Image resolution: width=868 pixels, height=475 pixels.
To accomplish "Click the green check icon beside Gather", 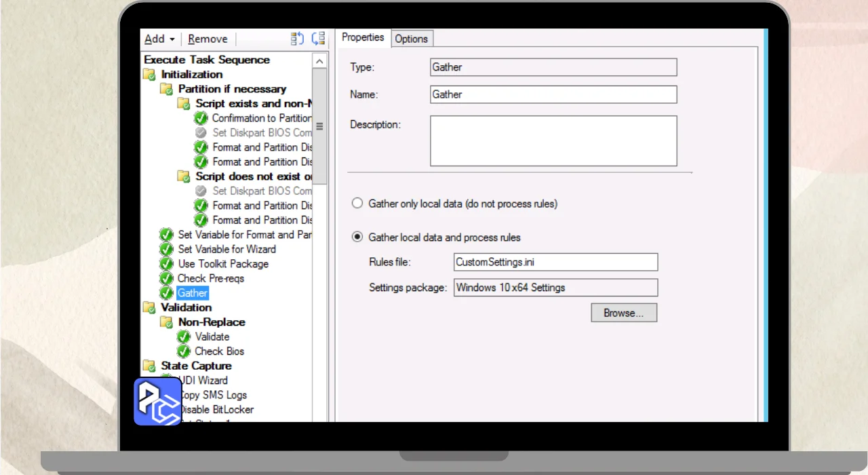I will pyautogui.click(x=166, y=292).
